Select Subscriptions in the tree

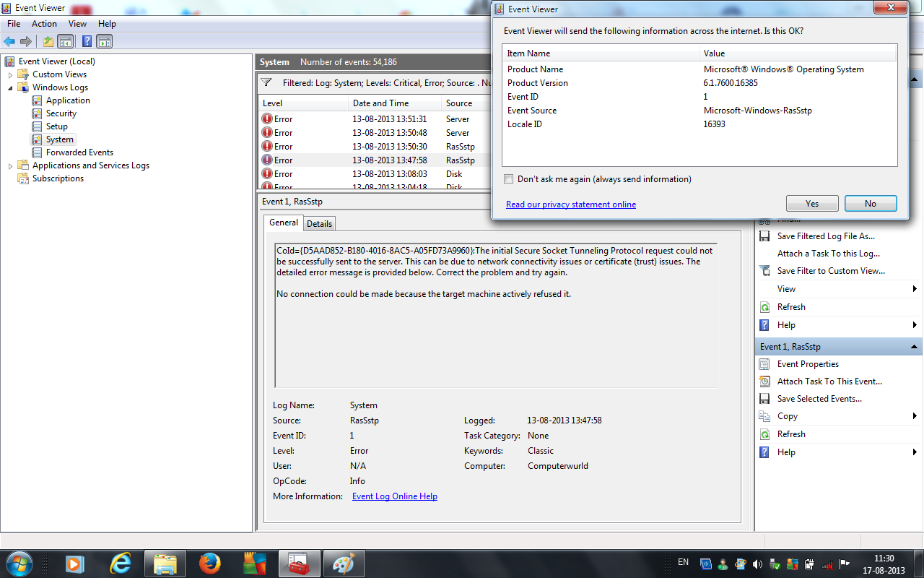tap(58, 178)
